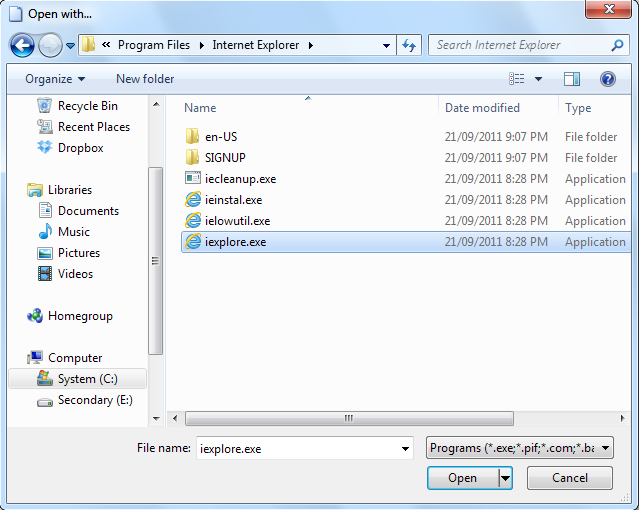This screenshot has height=510, width=639.
Task: Click navigation pane scroll up arrow
Action: 156,104
